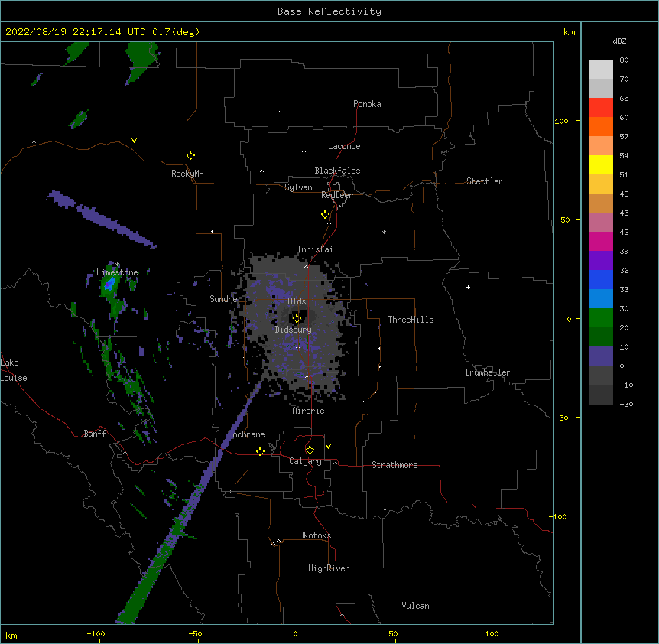Click the Okotoks label

pos(315,535)
